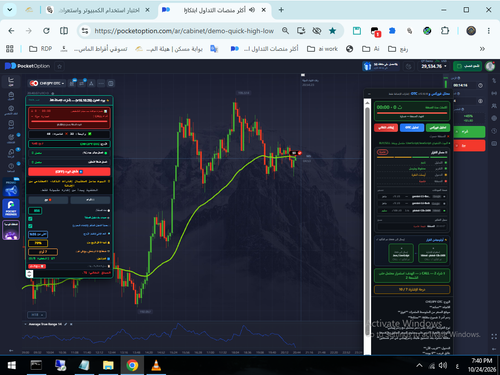Click the green analyze button in analyzer panel
The height and width of the screenshot is (375, 500).
point(438,128)
